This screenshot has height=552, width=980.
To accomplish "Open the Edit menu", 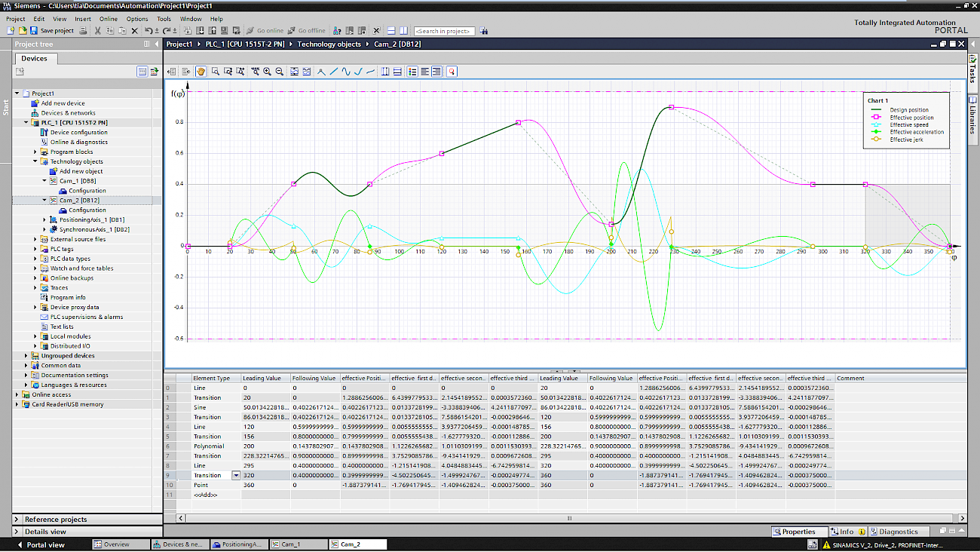I will coord(39,19).
